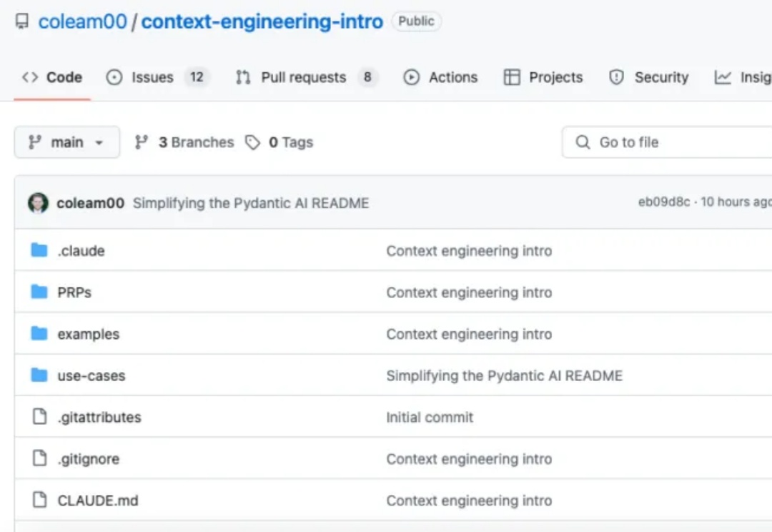Click the Code angle-brackets icon
Image resolution: width=772 pixels, height=532 pixels.
30,77
